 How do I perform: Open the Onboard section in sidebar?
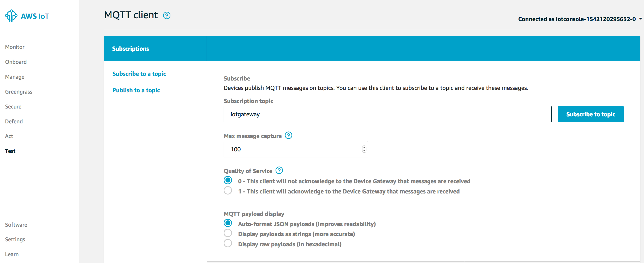point(16,62)
